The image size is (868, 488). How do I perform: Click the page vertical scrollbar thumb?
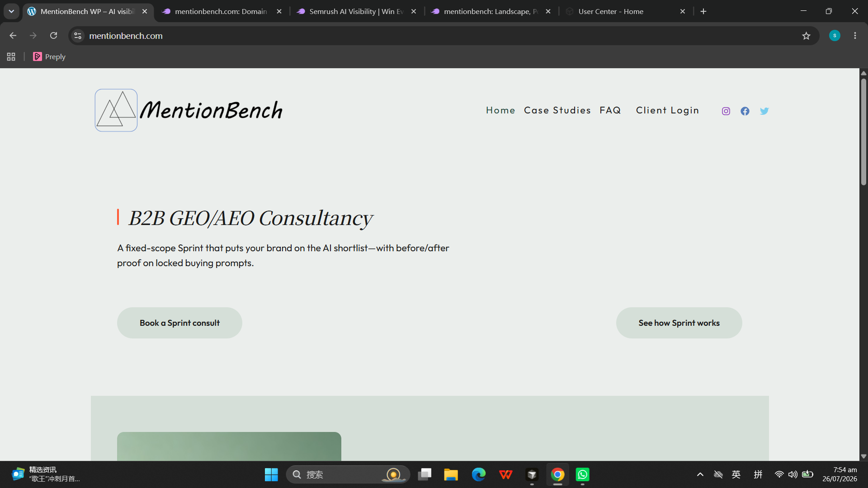click(x=863, y=132)
